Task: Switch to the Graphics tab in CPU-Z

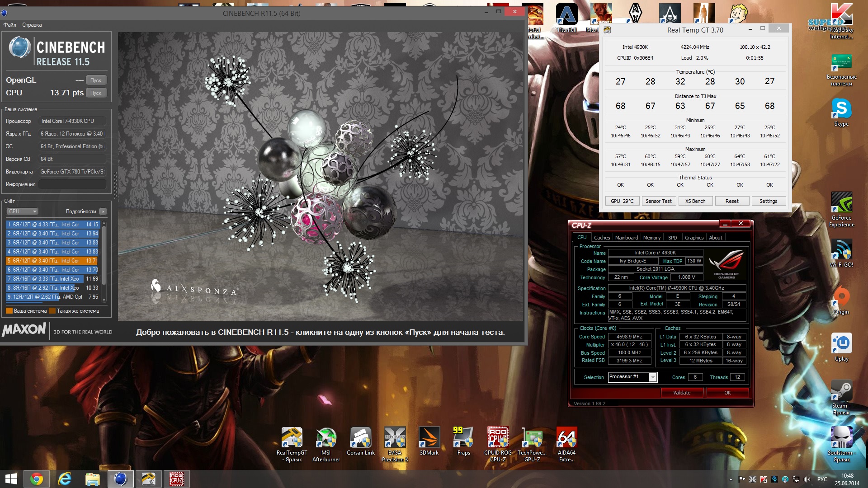Action: pyautogui.click(x=694, y=238)
